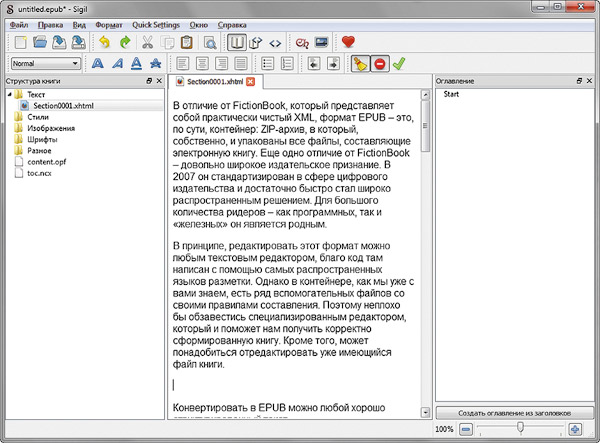The width and height of the screenshot is (600, 443).
Task: Select content.opf file
Action: (x=46, y=162)
